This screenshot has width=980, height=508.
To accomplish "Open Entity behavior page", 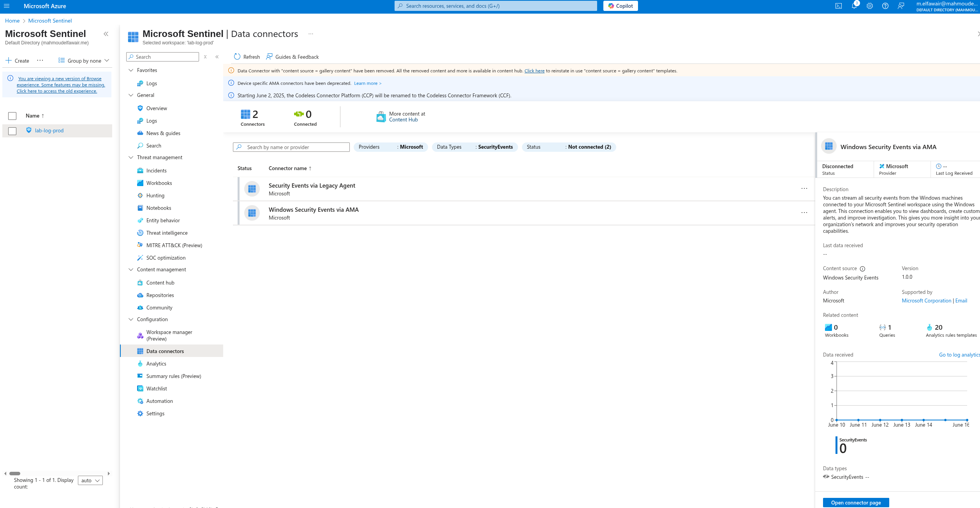I will (x=163, y=220).
